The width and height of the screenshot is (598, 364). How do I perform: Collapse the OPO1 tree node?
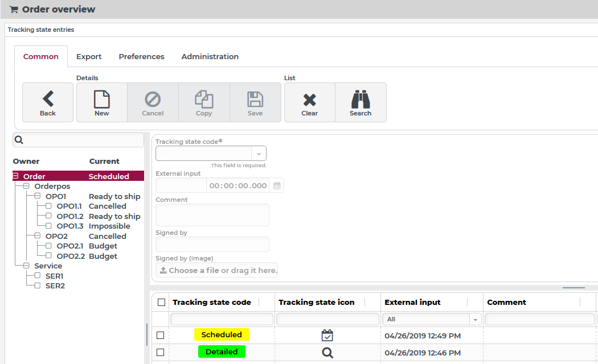[38, 196]
